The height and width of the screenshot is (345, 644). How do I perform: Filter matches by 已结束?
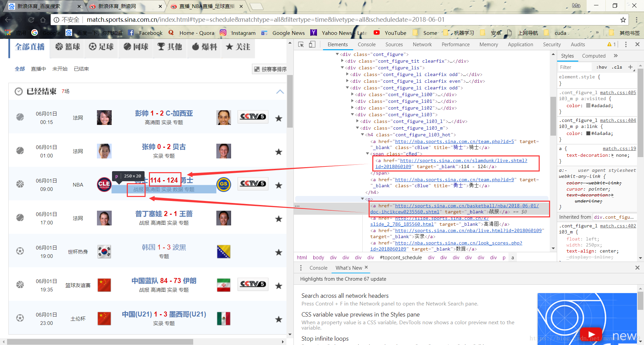click(81, 69)
